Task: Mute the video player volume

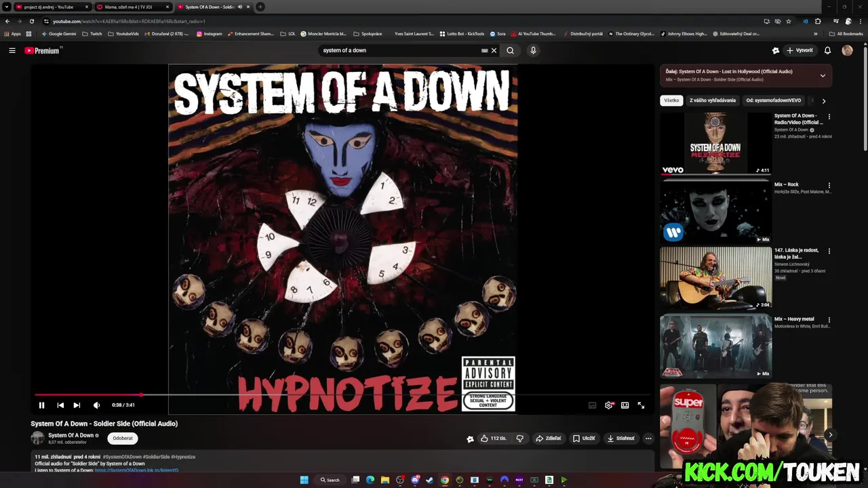Action: [x=96, y=405]
